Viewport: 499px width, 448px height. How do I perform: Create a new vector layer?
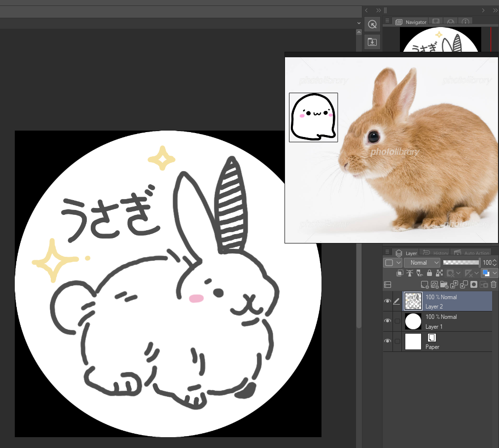point(434,284)
